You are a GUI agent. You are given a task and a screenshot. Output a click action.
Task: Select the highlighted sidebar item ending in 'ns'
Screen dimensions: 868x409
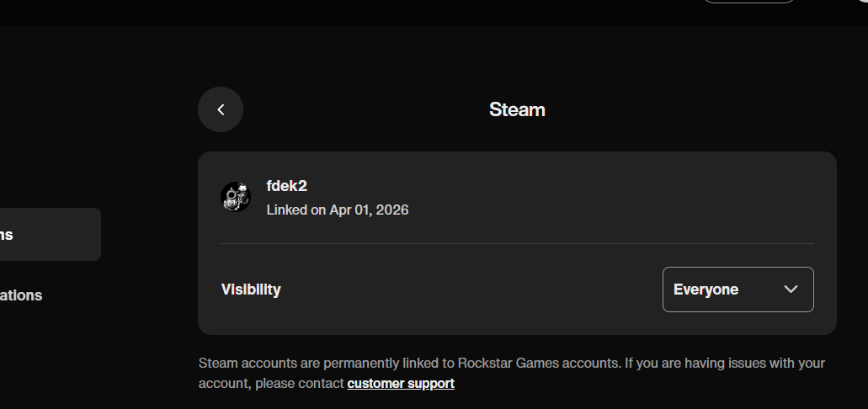51,235
